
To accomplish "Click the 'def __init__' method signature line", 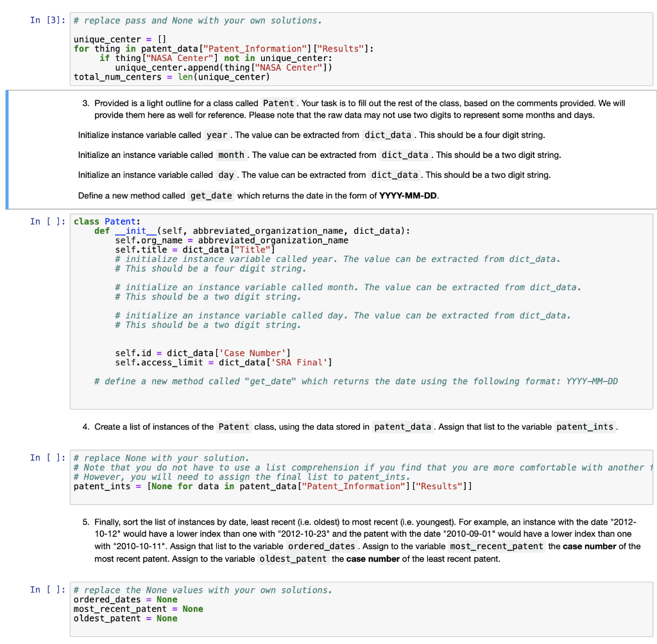I will pyautogui.click(x=252, y=231).
